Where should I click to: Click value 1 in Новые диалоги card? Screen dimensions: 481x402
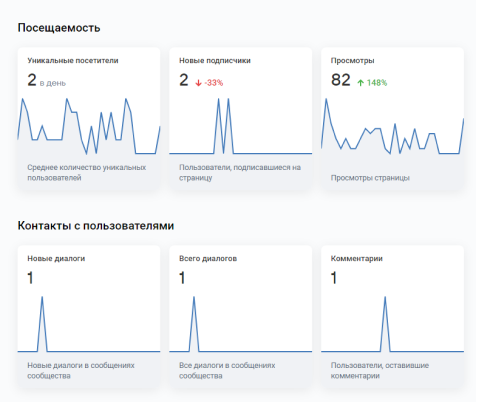click(30, 278)
